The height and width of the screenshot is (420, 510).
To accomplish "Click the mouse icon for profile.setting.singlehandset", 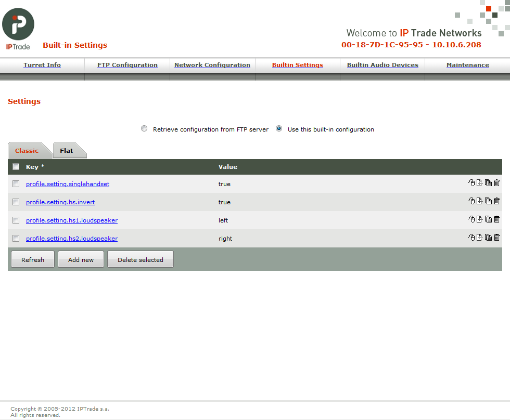I will (x=471, y=183).
